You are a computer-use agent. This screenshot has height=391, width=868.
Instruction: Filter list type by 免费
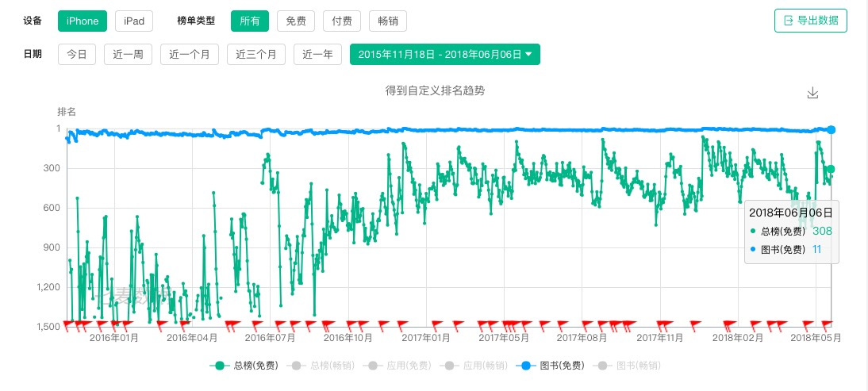click(x=295, y=21)
